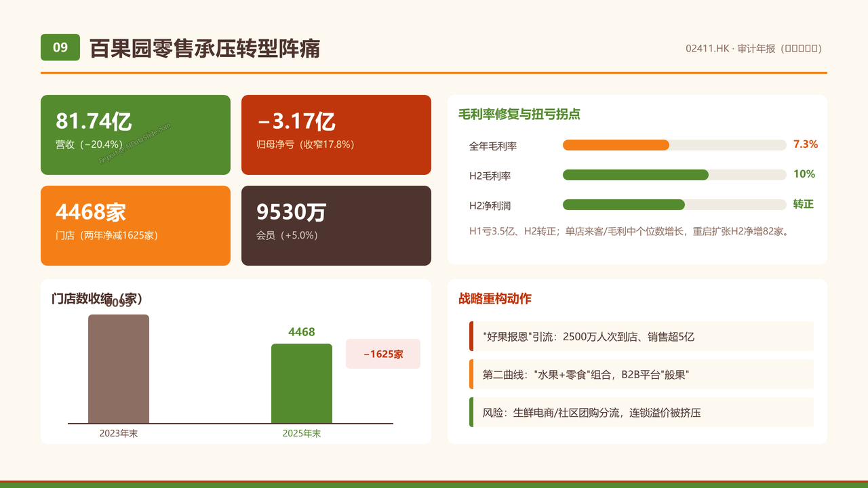Click the "好果报恩"引流 list item
Screen dimensions: 868x488
pyautogui.click(x=642, y=336)
